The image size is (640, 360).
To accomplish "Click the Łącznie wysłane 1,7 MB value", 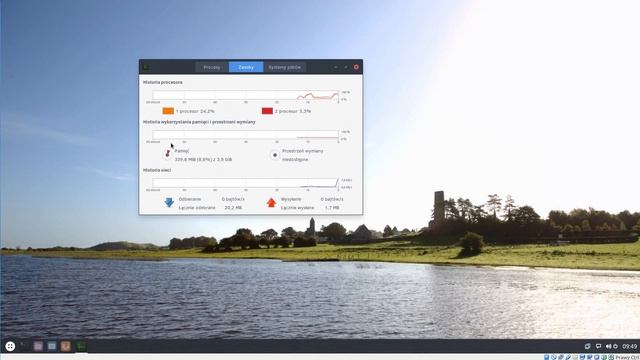I will pos(332,208).
